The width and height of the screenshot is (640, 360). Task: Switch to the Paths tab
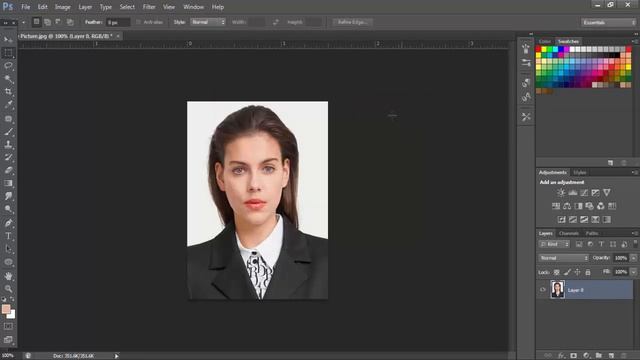592,233
